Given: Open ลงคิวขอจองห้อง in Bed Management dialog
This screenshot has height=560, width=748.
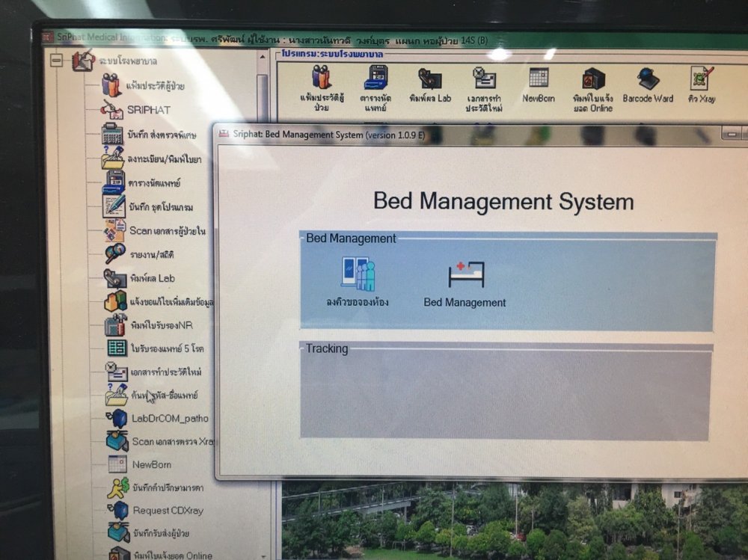Looking at the screenshot, I should [358, 282].
